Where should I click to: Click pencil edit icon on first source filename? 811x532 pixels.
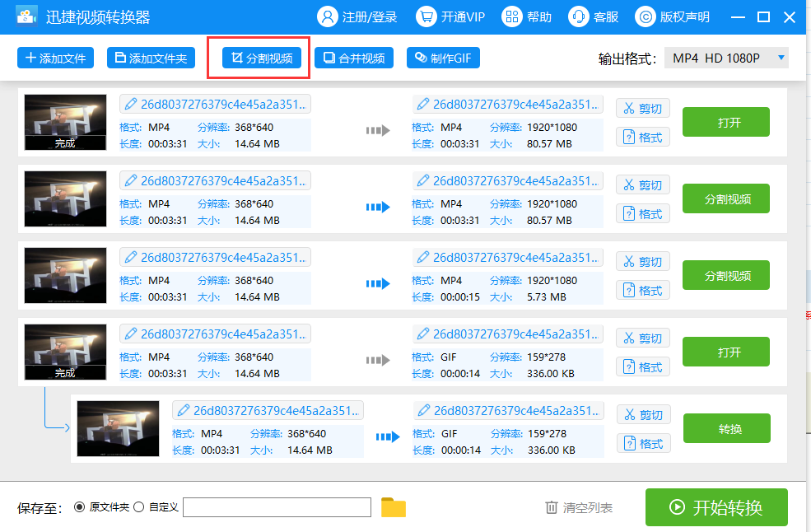131,104
